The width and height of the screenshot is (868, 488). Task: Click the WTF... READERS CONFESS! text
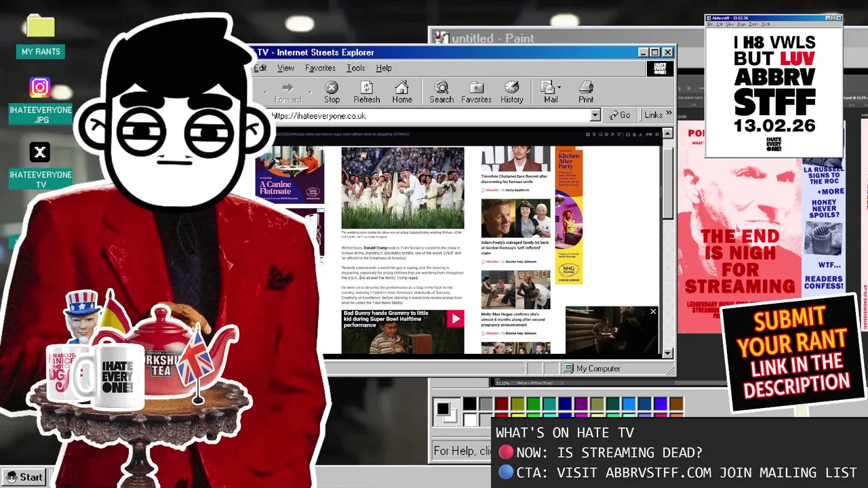(823, 276)
